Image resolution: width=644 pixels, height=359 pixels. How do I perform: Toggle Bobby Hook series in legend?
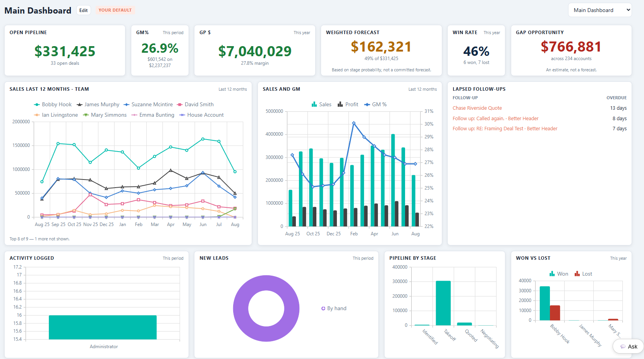point(53,105)
